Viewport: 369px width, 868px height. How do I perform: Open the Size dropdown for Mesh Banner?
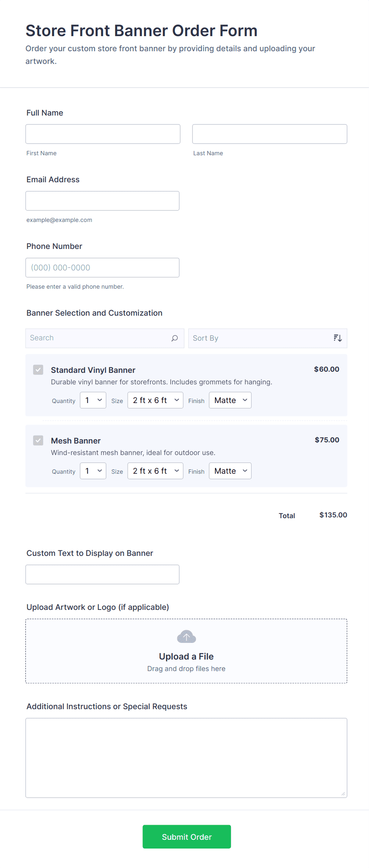point(155,471)
